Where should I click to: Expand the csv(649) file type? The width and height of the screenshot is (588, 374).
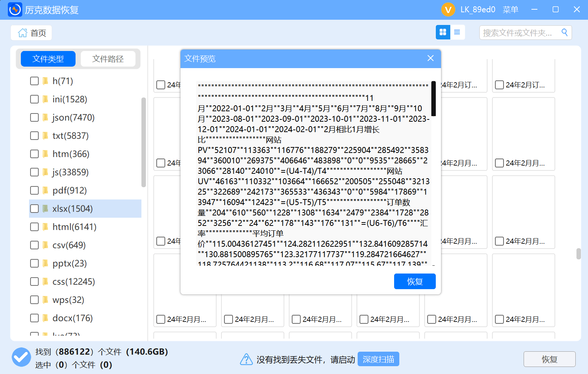tap(69, 245)
